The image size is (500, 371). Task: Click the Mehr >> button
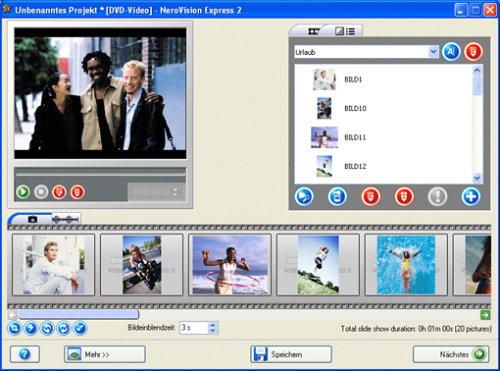[105, 354]
